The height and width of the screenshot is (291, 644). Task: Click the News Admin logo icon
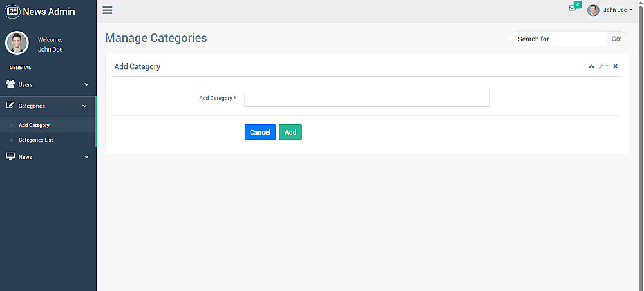[12, 11]
